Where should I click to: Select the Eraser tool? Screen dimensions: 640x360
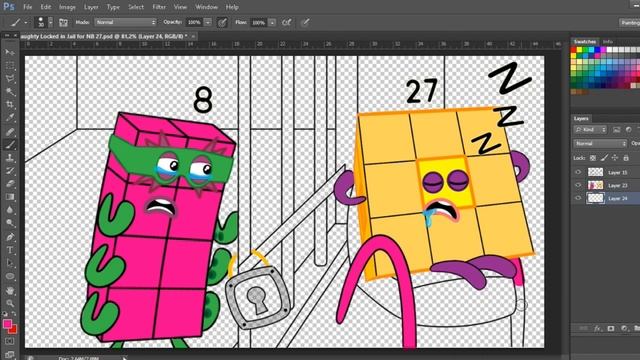(10, 184)
